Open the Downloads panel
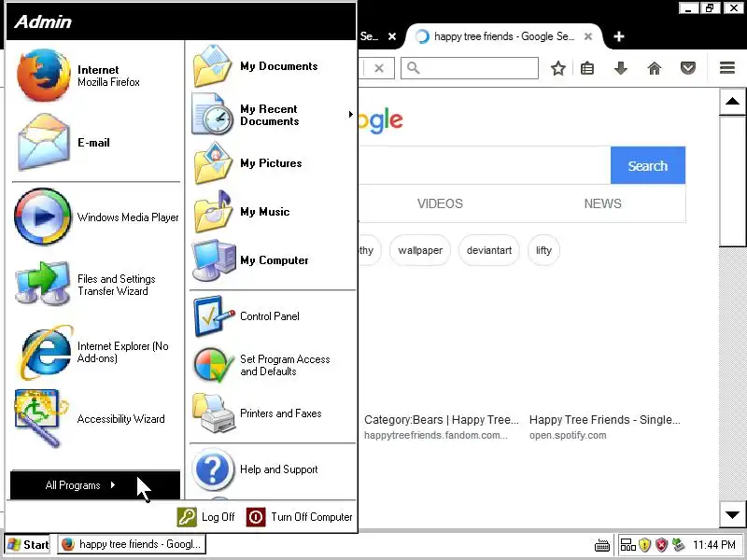The width and height of the screenshot is (747, 560). coord(621,68)
